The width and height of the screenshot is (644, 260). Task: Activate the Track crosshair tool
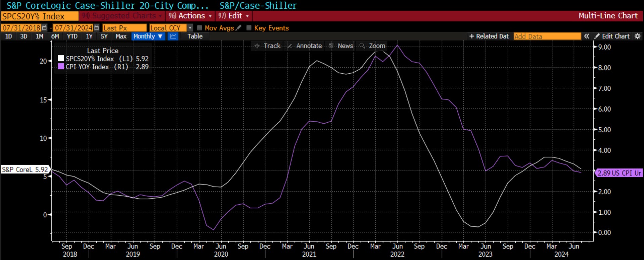point(267,46)
